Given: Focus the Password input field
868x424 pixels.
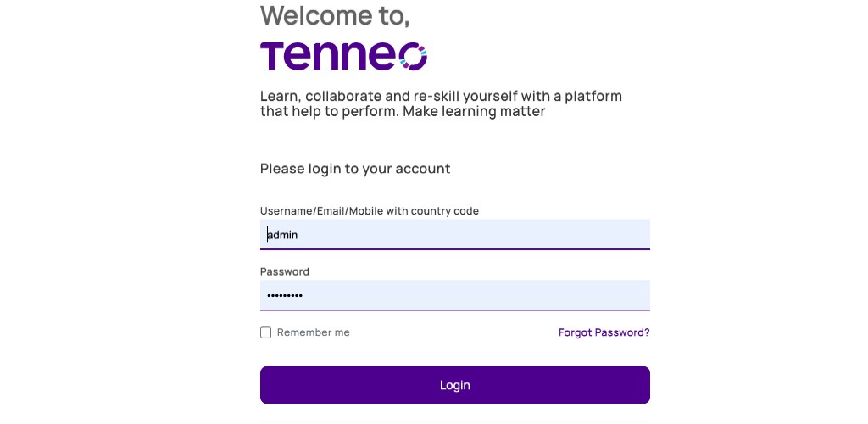Looking at the screenshot, I should tap(455, 295).
